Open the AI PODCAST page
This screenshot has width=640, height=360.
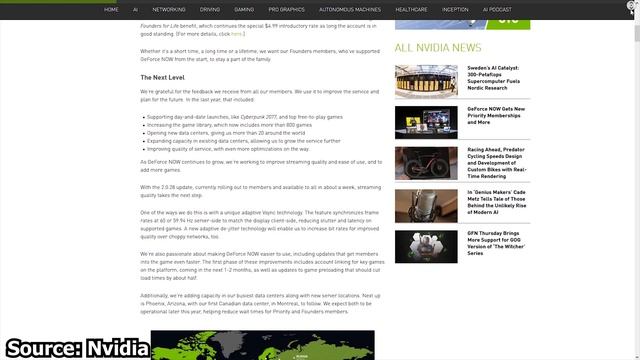(x=497, y=9)
